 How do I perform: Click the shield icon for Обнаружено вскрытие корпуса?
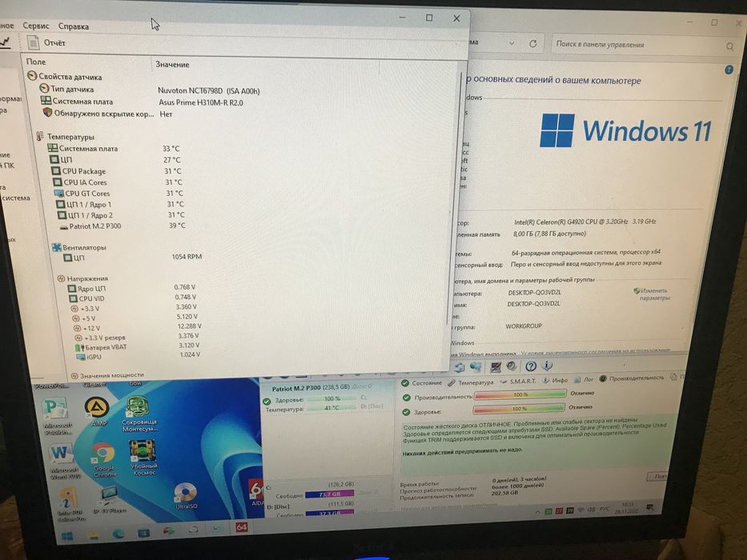47,112
